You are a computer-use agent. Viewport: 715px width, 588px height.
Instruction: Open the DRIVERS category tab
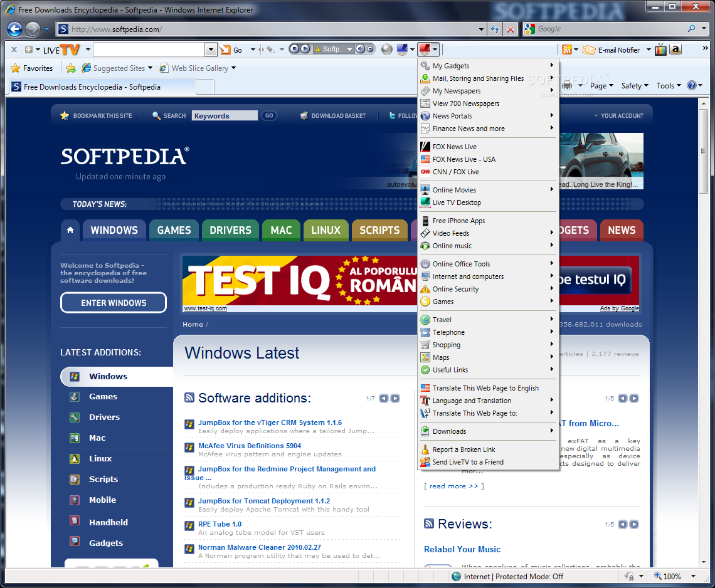coord(230,230)
